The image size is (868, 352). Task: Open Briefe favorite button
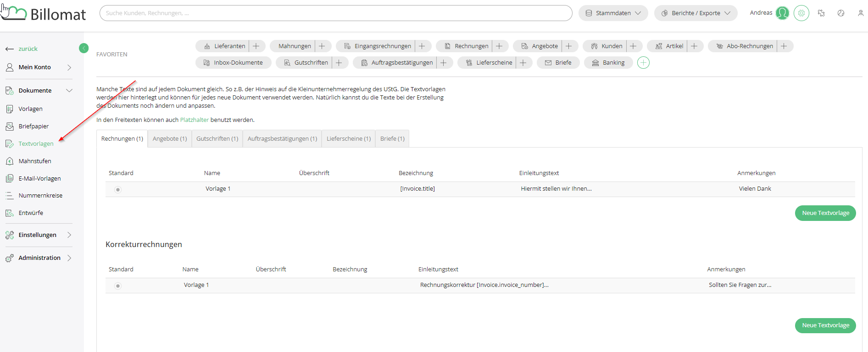[558, 63]
